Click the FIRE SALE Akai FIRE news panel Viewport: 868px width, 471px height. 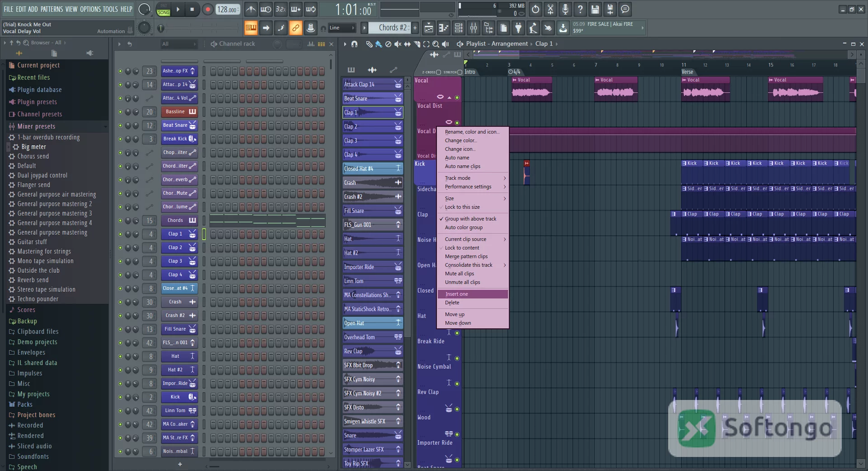[608, 28]
